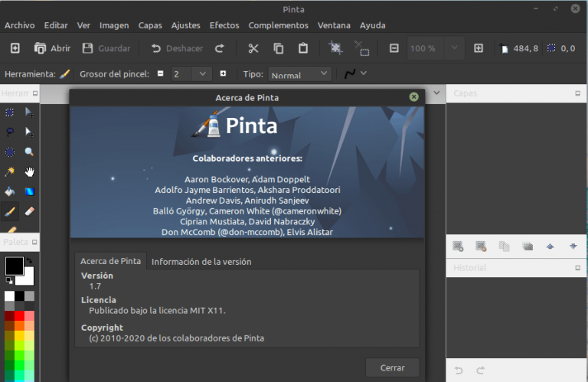The image size is (588, 382).
Task: Open the zoom percentage dropdown
Action: coord(454,48)
